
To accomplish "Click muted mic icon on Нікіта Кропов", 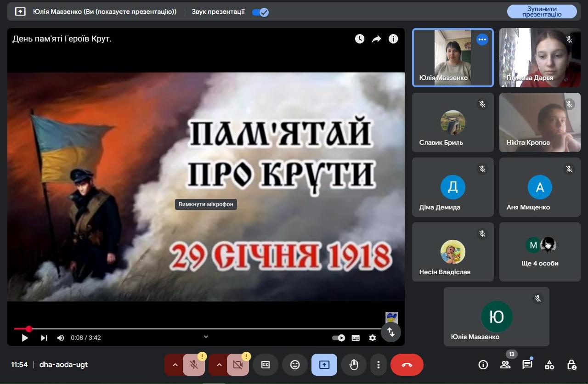I will 569,104.
